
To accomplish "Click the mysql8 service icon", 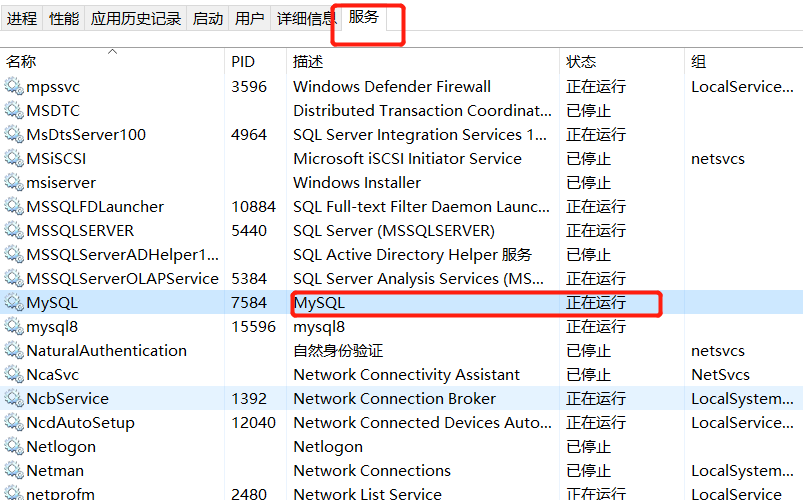I will tap(14, 326).
